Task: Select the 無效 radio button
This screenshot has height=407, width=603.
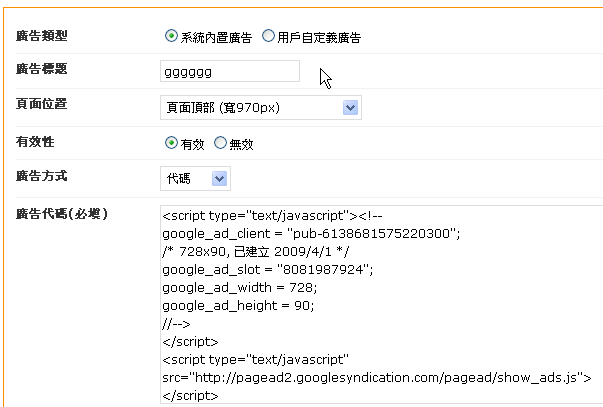Action: pos(220,143)
